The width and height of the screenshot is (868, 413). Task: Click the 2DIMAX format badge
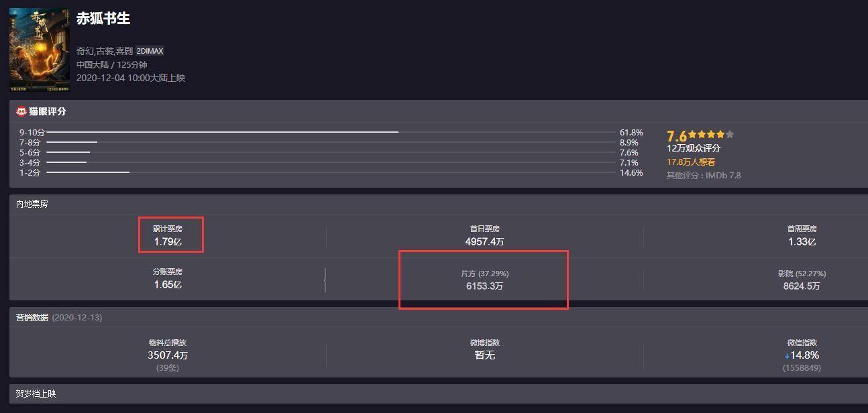pos(150,51)
